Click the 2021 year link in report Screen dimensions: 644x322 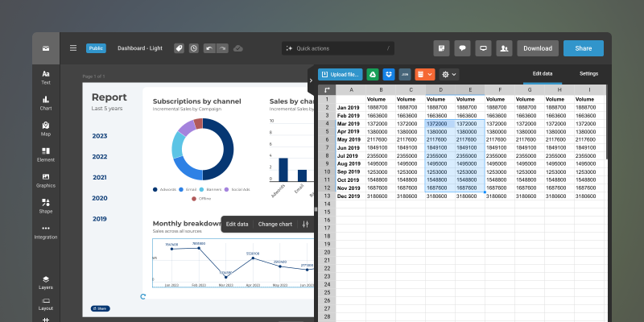pyautogui.click(x=99, y=177)
